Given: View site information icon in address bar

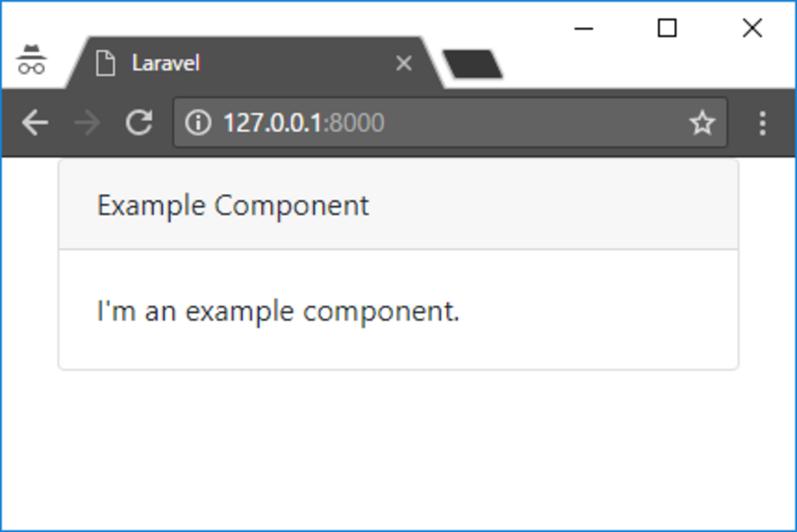Looking at the screenshot, I should click(197, 123).
